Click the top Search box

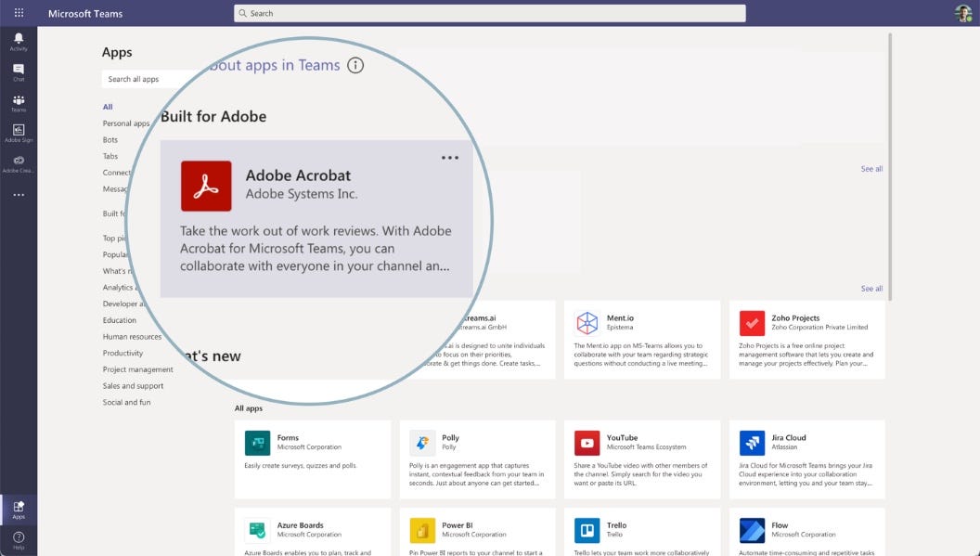pyautogui.click(x=489, y=13)
